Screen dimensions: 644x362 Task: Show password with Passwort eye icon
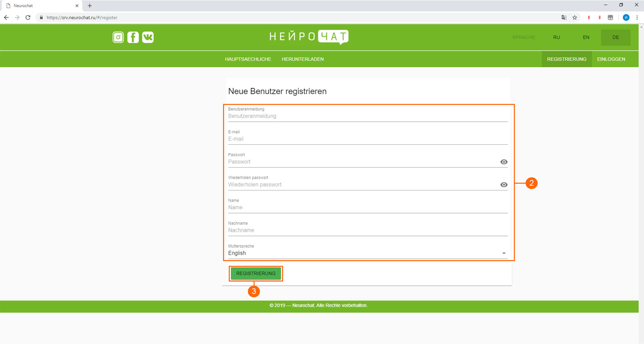[x=504, y=162]
